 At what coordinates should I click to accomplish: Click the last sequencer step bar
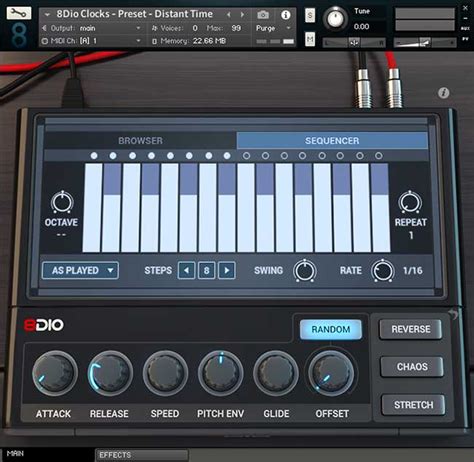(380, 208)
